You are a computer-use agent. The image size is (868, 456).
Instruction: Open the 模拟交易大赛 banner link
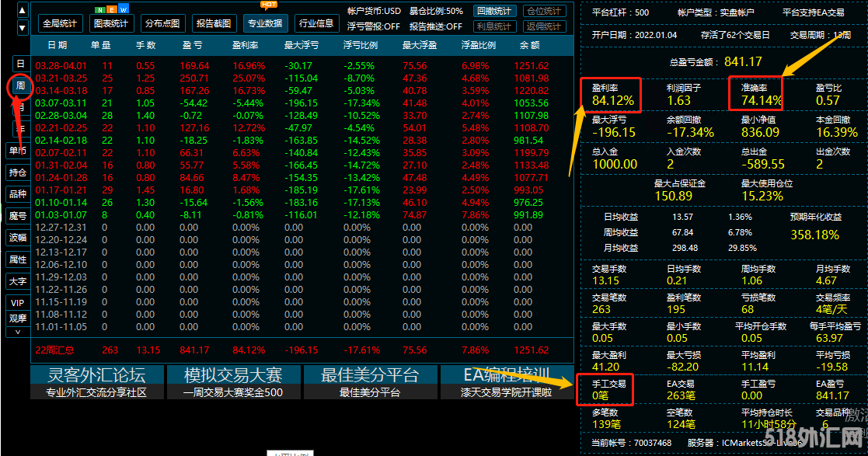[x=234, y=382]
